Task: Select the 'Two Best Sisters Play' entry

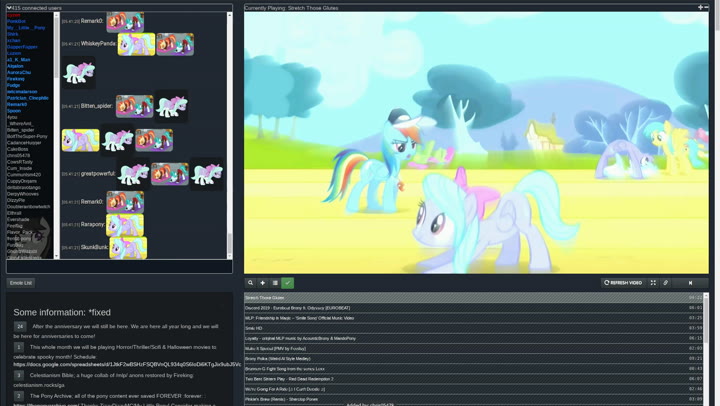Action: click(x=473, y=379)
